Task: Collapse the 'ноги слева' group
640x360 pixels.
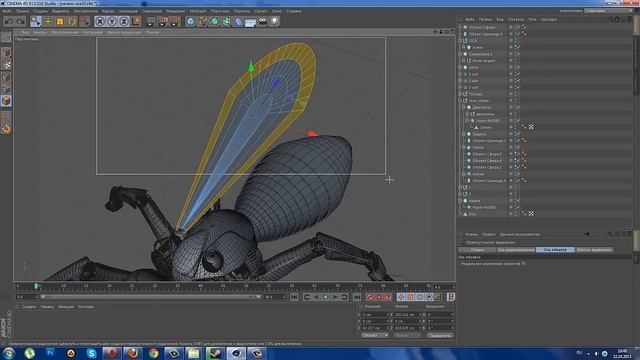Action: pyautogui.click(x=460, y=101)
